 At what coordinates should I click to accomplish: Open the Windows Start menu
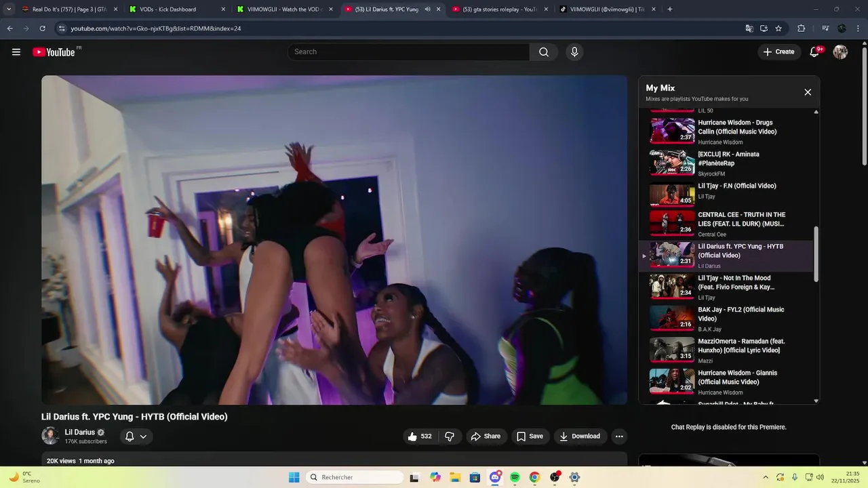point(294,477)
